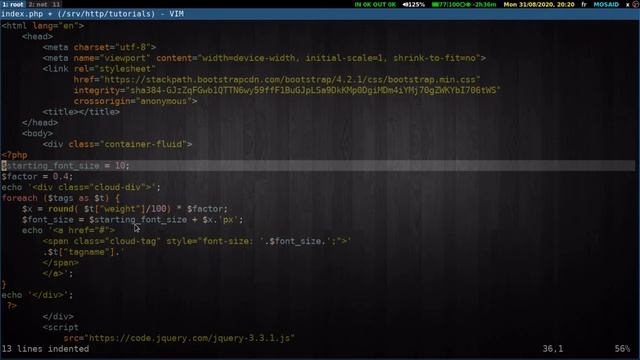The height and width of the screenshot is (360, 640).
Task: Place cursor on html lang="en" line
Action: [x=42, y=26]
